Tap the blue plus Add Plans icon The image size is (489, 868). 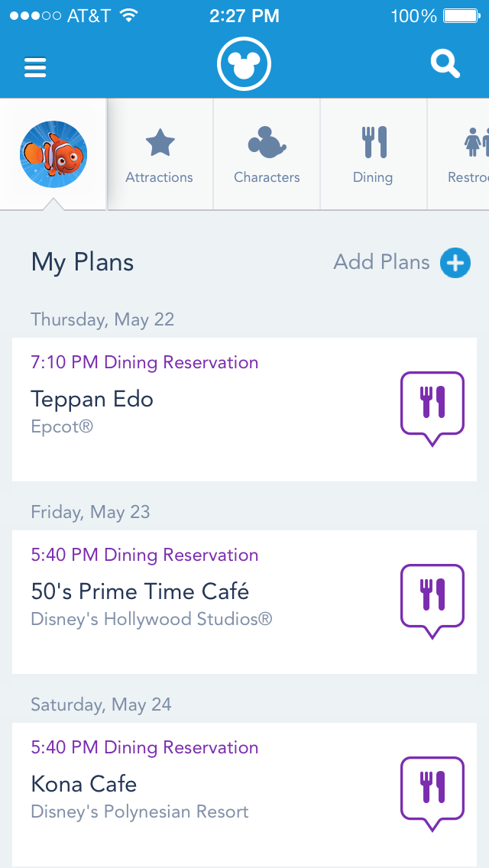(455, 263)
